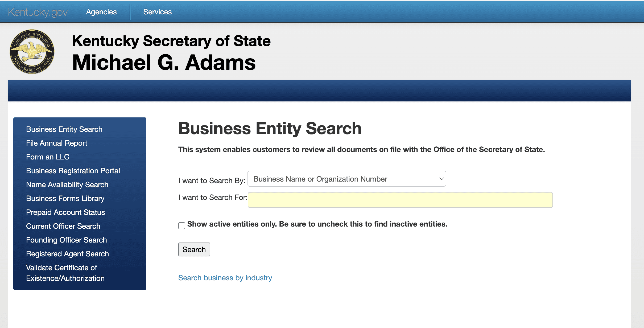
Task: Click the Kentucky.gov logo
Action: click(x=38, y=12)
